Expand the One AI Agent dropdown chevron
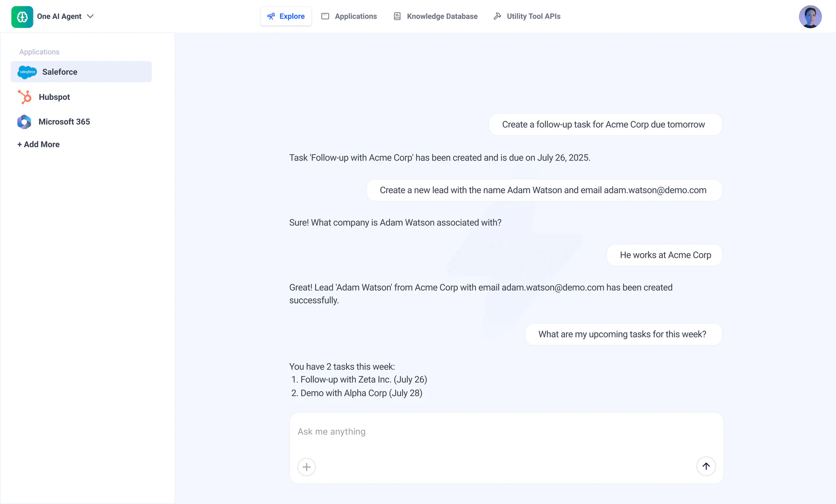The image size is (836, 504). click(x=90, y=16)
